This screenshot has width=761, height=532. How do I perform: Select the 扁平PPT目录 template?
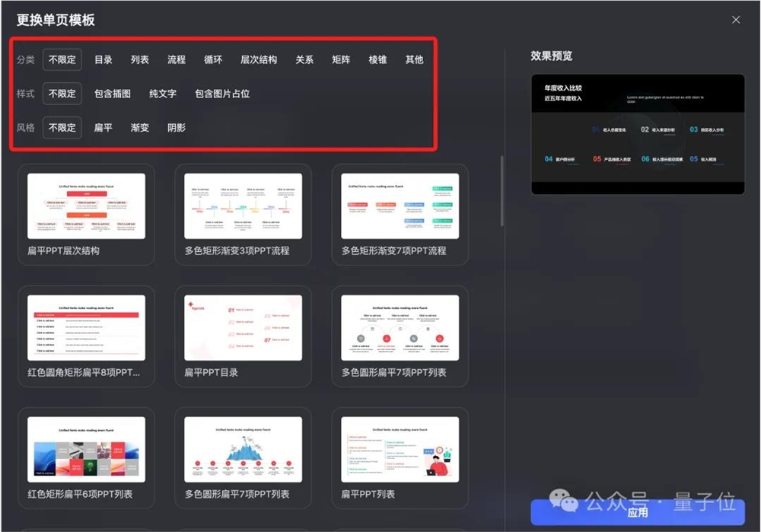click(242, 327)
